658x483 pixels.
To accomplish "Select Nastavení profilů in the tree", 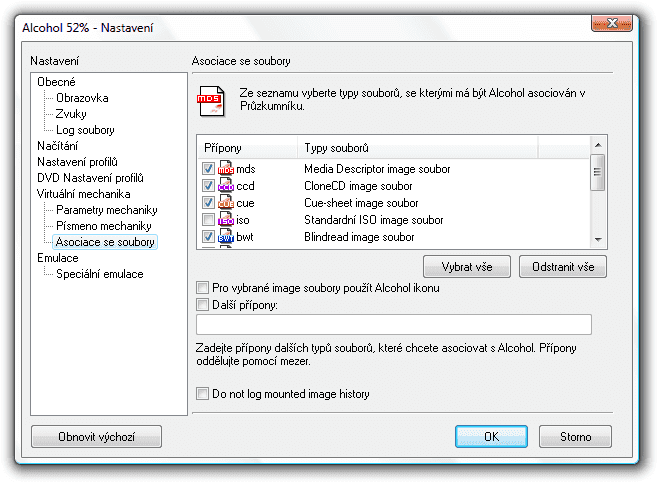I will [77, 162].
